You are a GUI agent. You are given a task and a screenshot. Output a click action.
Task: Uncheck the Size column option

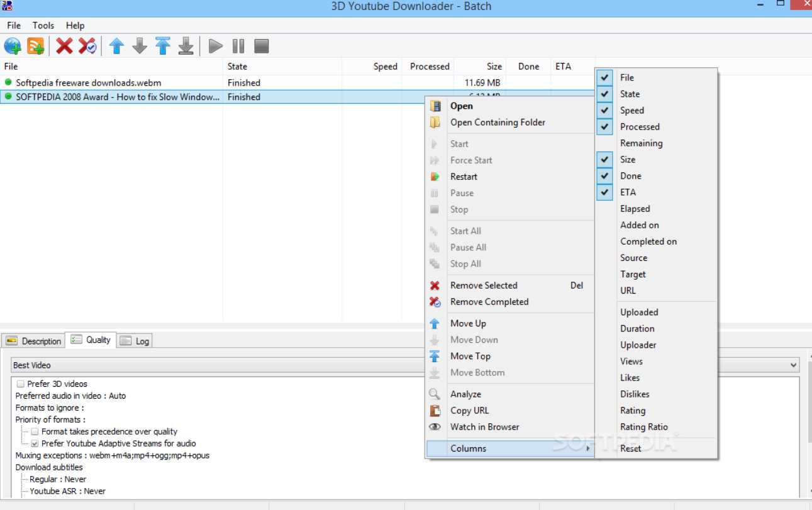[604, 159]
